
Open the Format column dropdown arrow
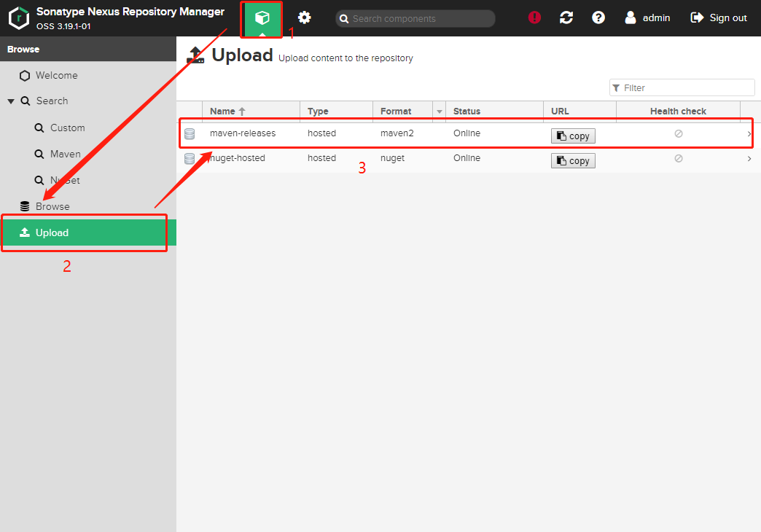[x=440, y=112]
